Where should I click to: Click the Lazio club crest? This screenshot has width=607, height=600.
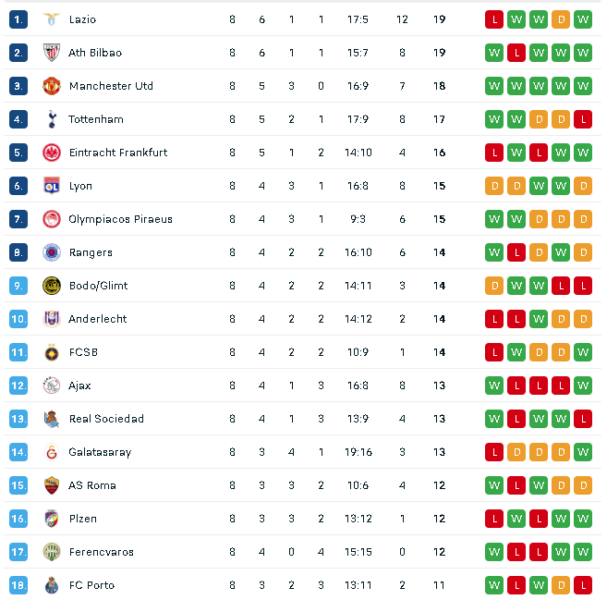point(51,19)
